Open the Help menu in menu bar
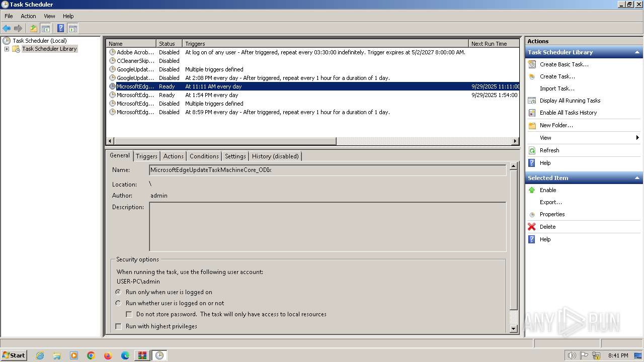 click(x=68, y=16)
